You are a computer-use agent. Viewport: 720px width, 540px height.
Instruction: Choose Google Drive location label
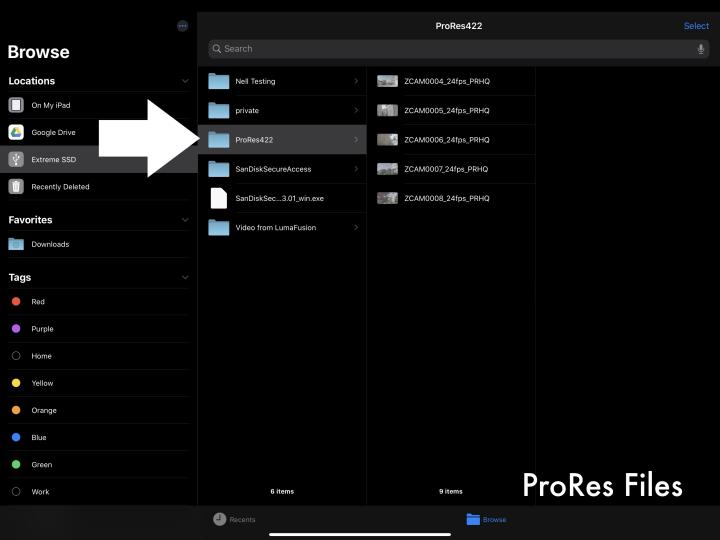(53, 132)
